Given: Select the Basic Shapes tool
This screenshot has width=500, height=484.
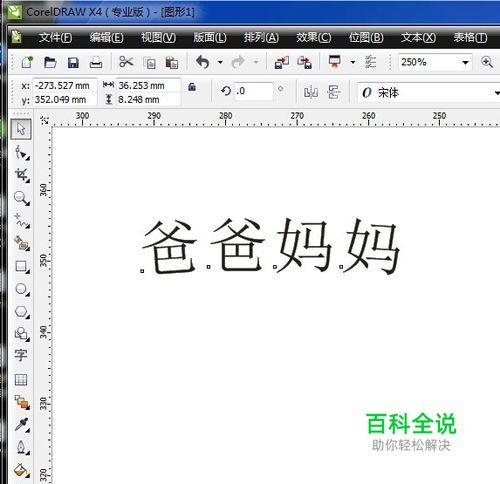Looking at the screenshot, I should [x=22, y=334].
